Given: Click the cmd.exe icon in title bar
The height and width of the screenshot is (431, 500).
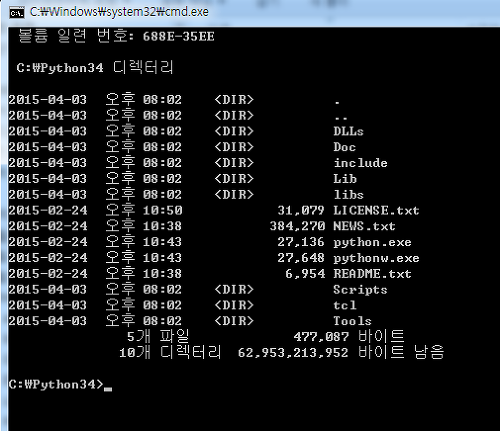Looking at the screenshot, I should pos(17,13).
